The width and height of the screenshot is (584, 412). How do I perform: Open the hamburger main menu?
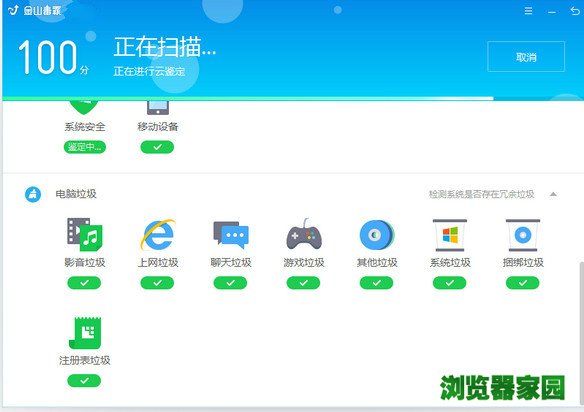pyautogui.click(x=528, y=11)
